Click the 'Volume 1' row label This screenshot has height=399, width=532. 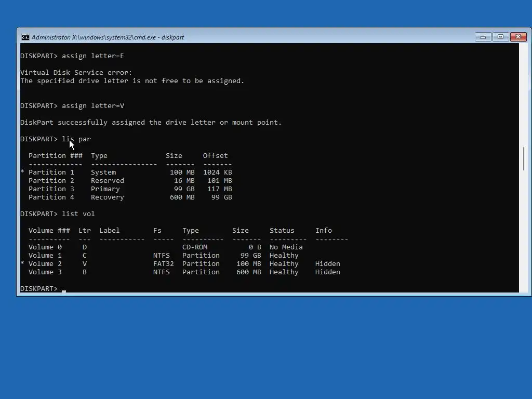tap(45, 255)
